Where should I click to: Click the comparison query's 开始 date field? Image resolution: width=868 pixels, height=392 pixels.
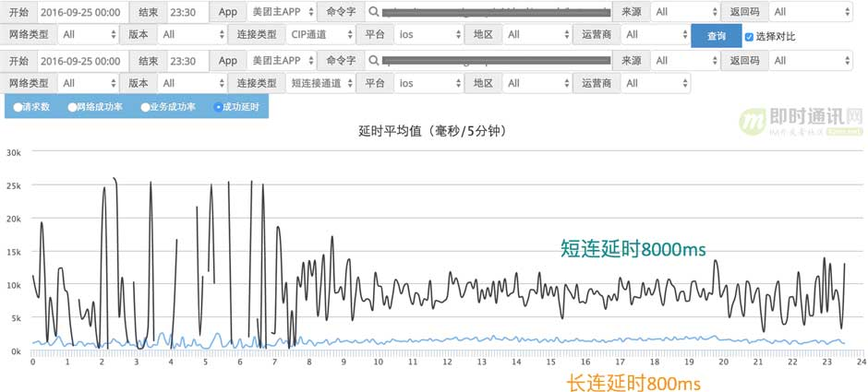[82, 61]
